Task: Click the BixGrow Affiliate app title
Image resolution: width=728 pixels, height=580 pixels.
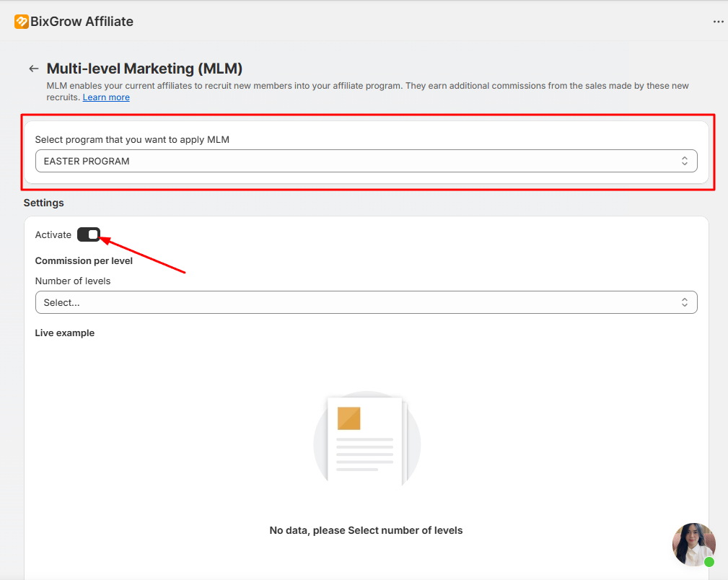Action: (82, 22)
